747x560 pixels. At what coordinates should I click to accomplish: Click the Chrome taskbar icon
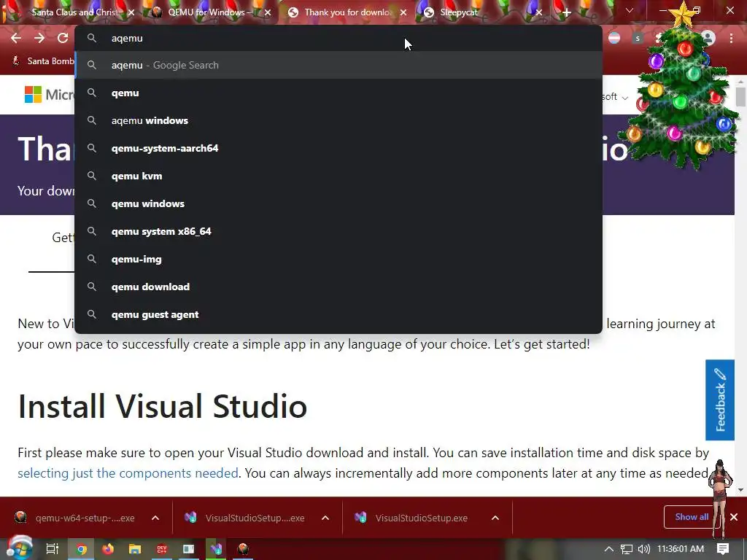coord(82,549)
